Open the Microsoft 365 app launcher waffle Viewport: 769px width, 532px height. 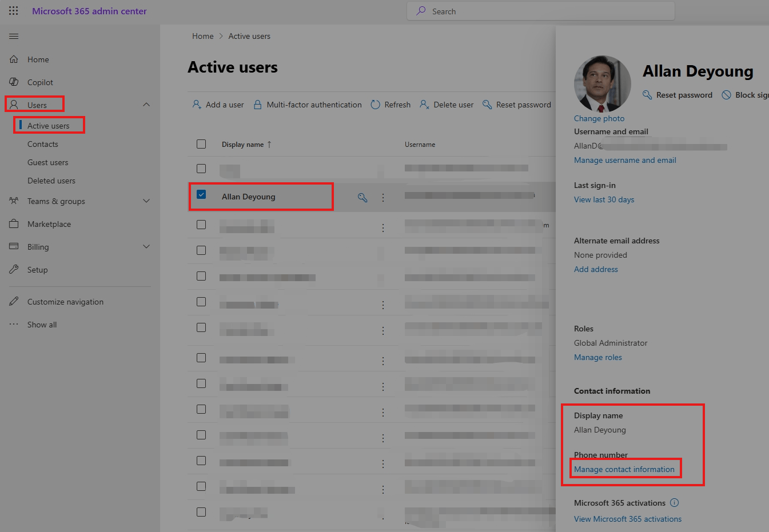[x=13, y=11]
